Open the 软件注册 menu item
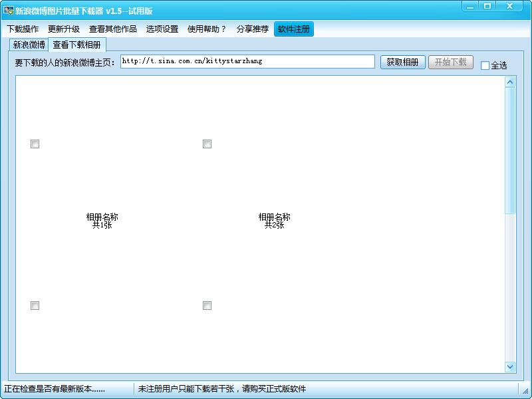Screen dimensions: 532x399 [293, 29]
